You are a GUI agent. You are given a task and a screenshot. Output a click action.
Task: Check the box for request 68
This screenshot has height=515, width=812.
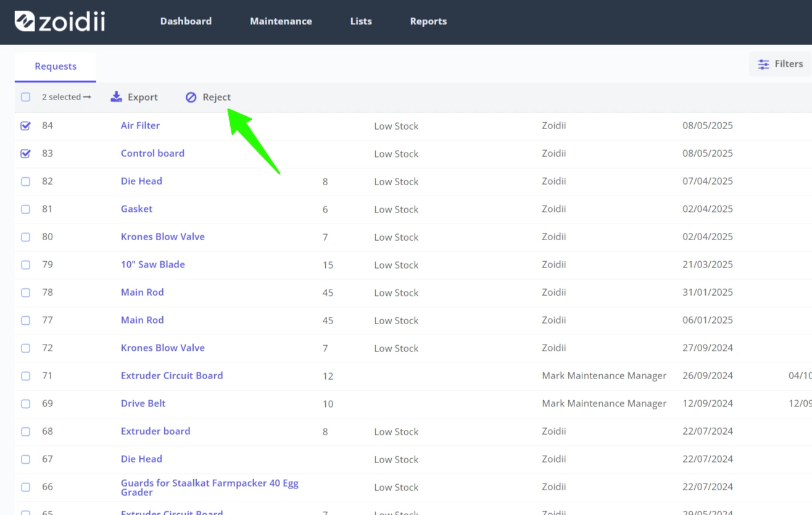click(x=25, y=432)
